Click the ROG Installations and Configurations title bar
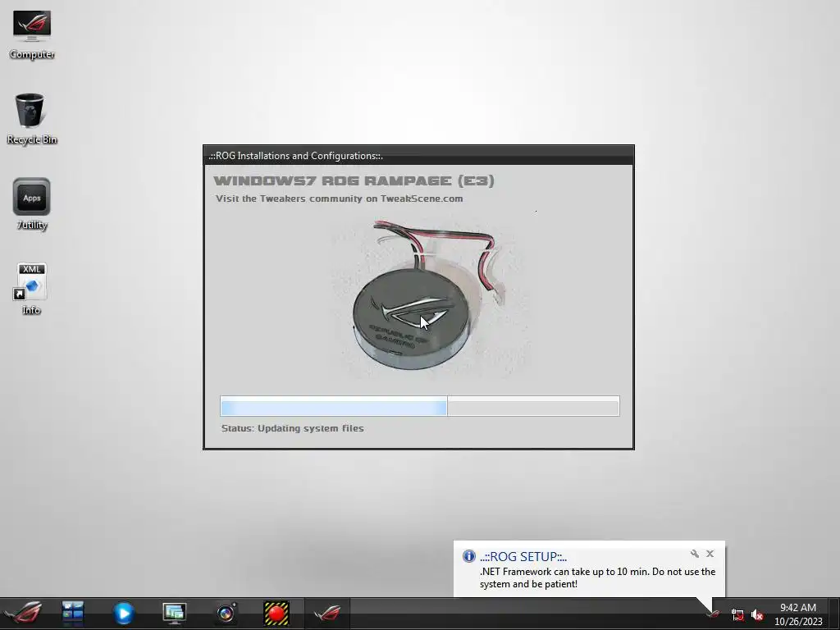Image resolution: width=840 pixels, height=630 pixels. [x=418, y=156]
